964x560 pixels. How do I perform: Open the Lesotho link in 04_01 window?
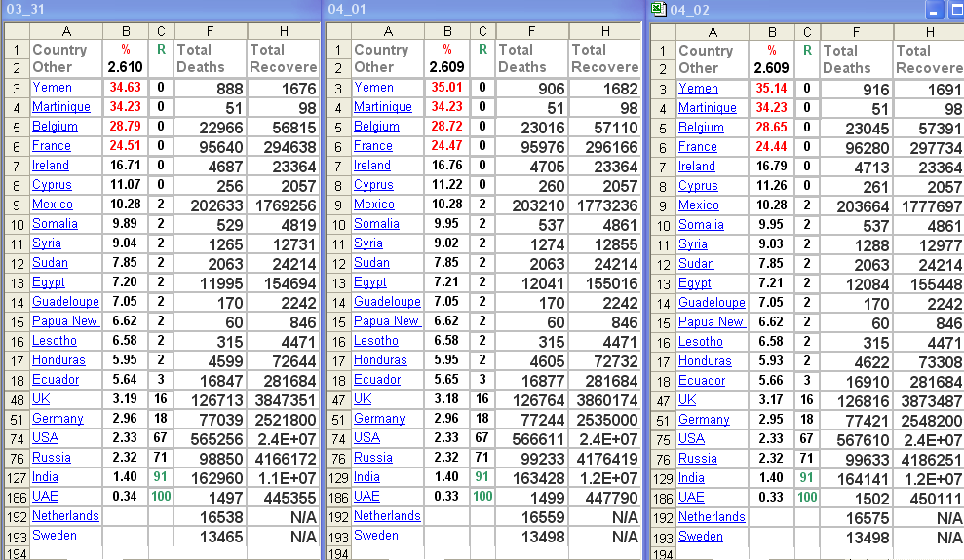375,340
